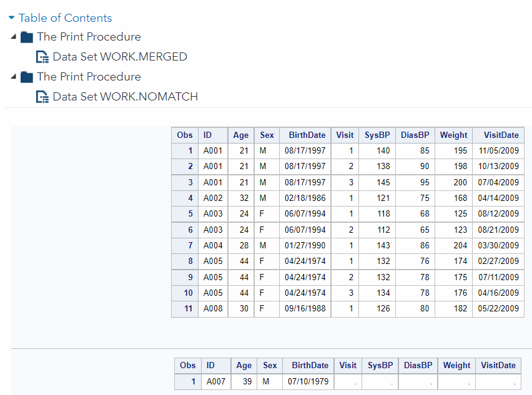The height and width of the screenshot is (395, 532).
Task: Click the SysBP column header in merged table
Action: pos(377,135)
